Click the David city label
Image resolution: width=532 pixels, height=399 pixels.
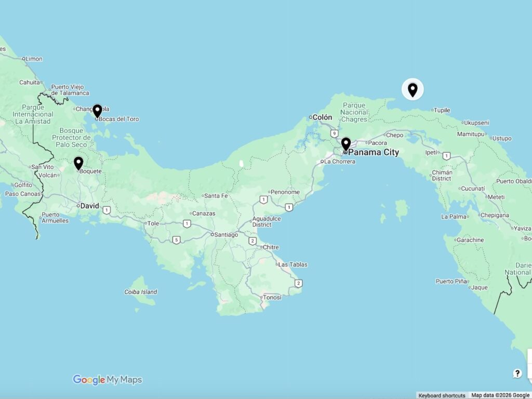click(x=90, y=206)
